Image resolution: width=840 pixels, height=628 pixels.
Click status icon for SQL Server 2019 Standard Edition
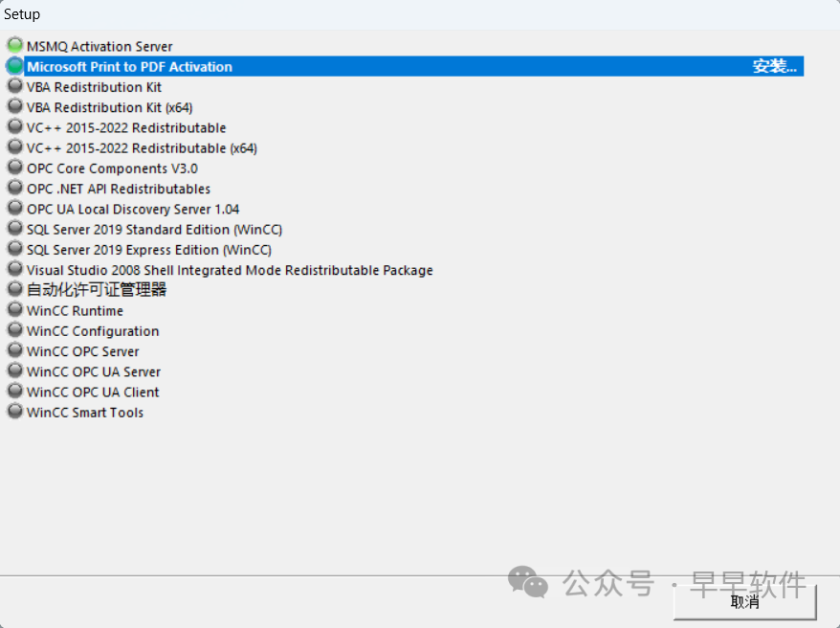(x=14, y=229)
